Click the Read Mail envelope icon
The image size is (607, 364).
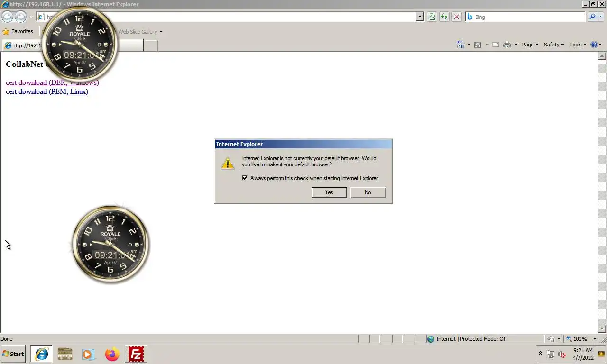[496, 45]
